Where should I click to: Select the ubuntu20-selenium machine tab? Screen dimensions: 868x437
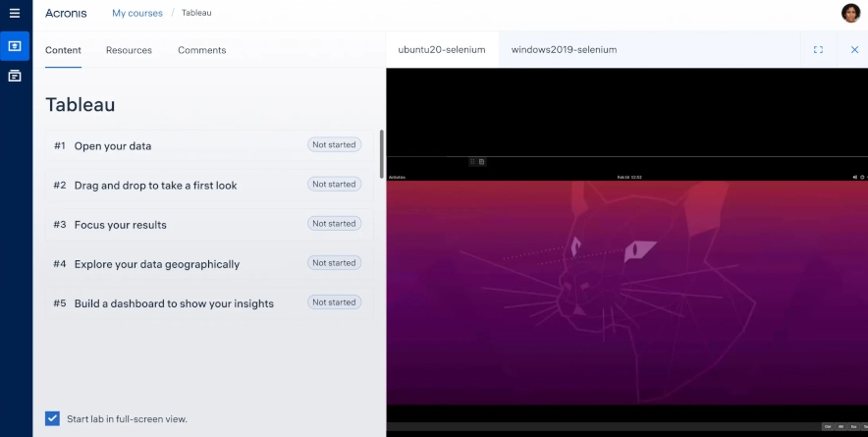441,50
